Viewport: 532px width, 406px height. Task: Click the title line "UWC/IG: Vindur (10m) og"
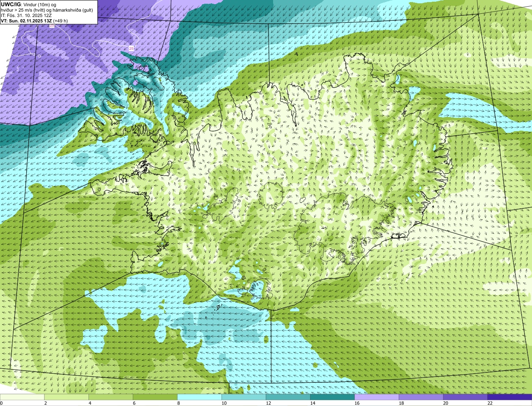28,4
